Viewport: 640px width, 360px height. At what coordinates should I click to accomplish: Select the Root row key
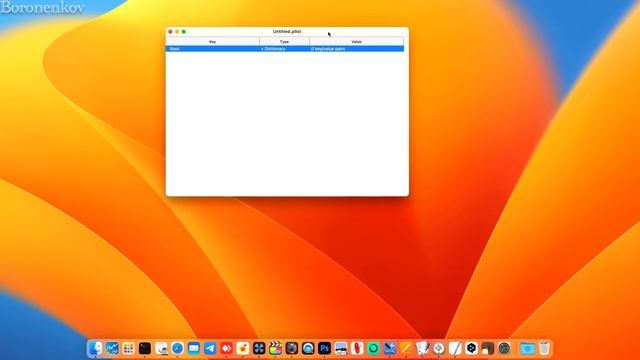pyautogui.click(x=175, y=49)
